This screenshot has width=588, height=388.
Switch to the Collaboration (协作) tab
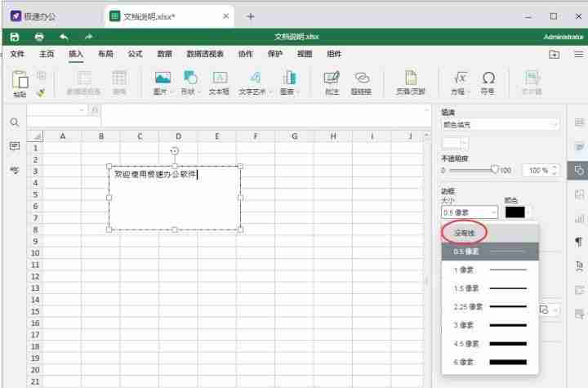(246, 54)
